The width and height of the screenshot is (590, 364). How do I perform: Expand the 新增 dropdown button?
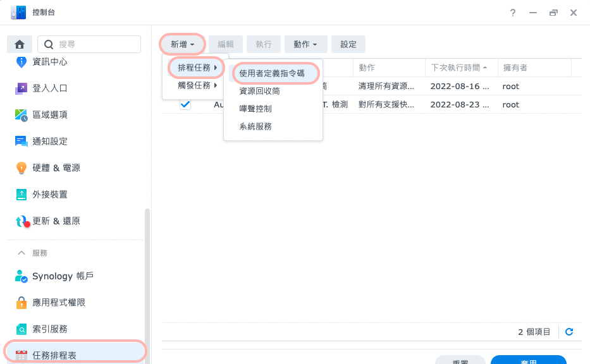181,44
